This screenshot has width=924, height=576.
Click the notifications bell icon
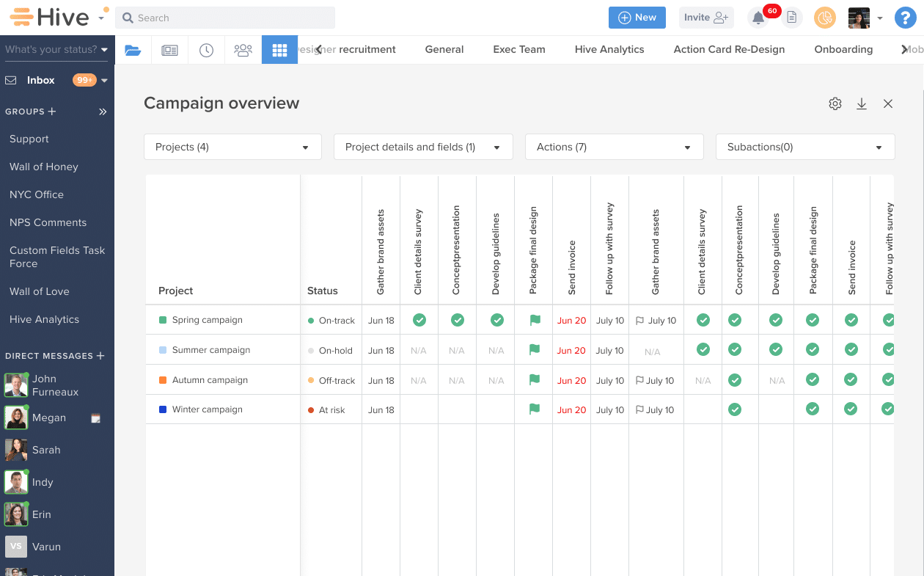758,18
